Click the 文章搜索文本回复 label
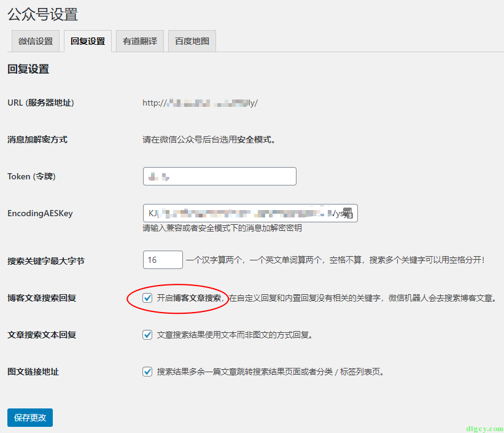Viewport: 504px width, 433px height. tap(42, 335)
